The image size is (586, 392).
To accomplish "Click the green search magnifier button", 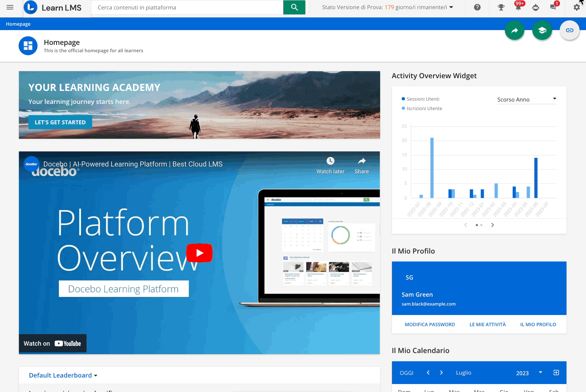I will (294, 7).
